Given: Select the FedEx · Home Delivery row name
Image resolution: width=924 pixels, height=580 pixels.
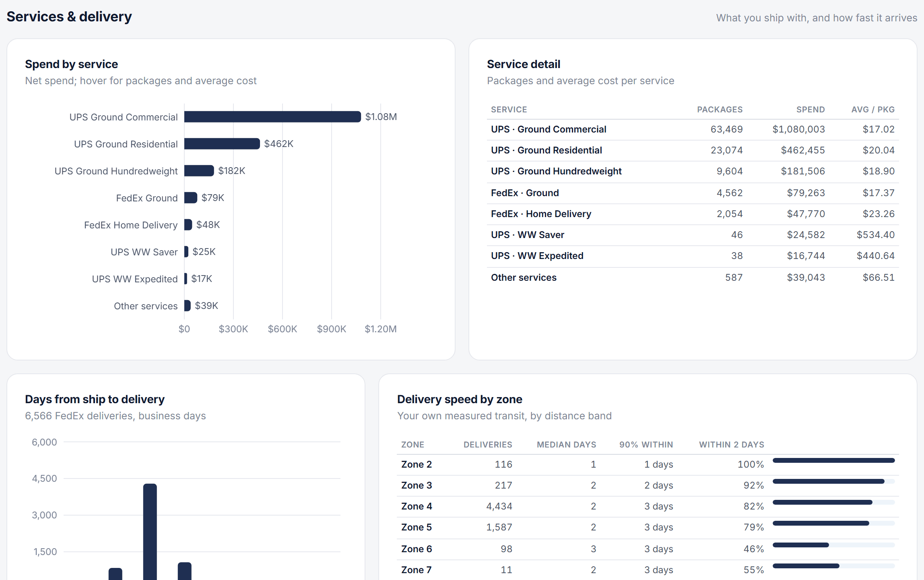Looking at the screenshot, I should pos(541,214).
